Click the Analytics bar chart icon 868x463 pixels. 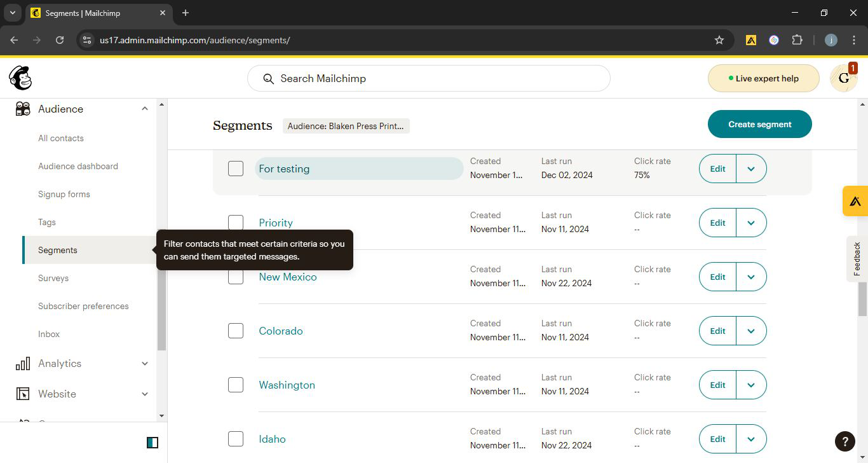point(23,363)
